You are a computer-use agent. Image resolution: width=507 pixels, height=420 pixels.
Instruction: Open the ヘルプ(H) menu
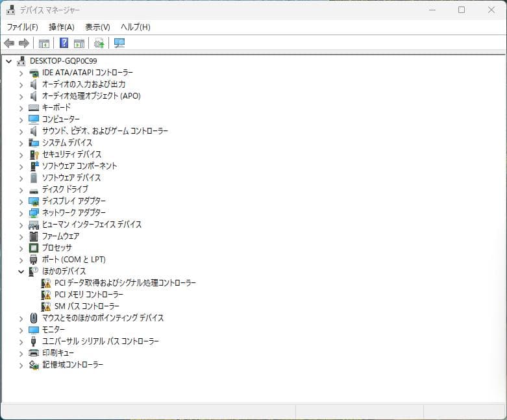click(136, 27)
